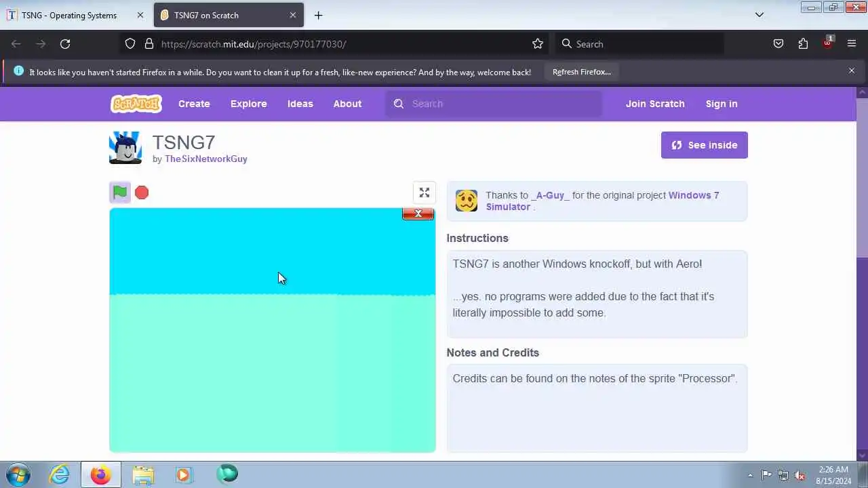This screenshot has height=488, width=868.
Task: Open the teal globe taskbar app
Action: click(227, 474)
